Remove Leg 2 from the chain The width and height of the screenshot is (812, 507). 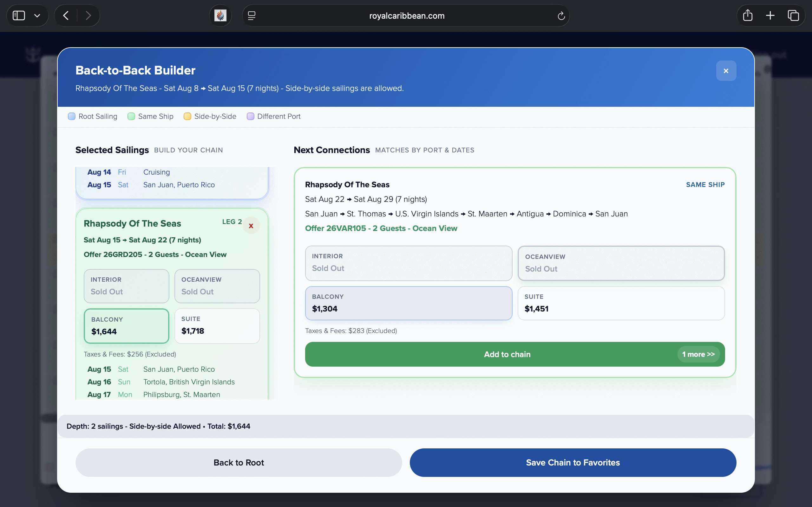click(251, 226)
